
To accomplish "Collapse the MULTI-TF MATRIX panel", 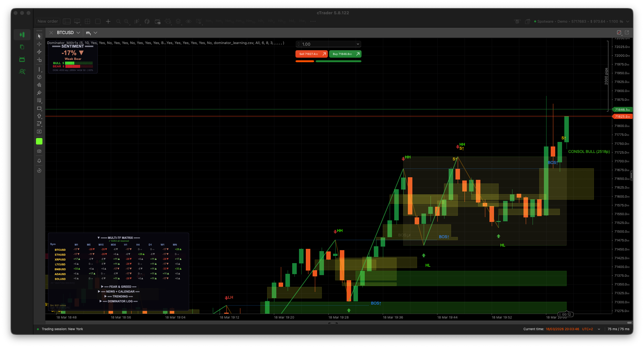I will click(99, 238).
